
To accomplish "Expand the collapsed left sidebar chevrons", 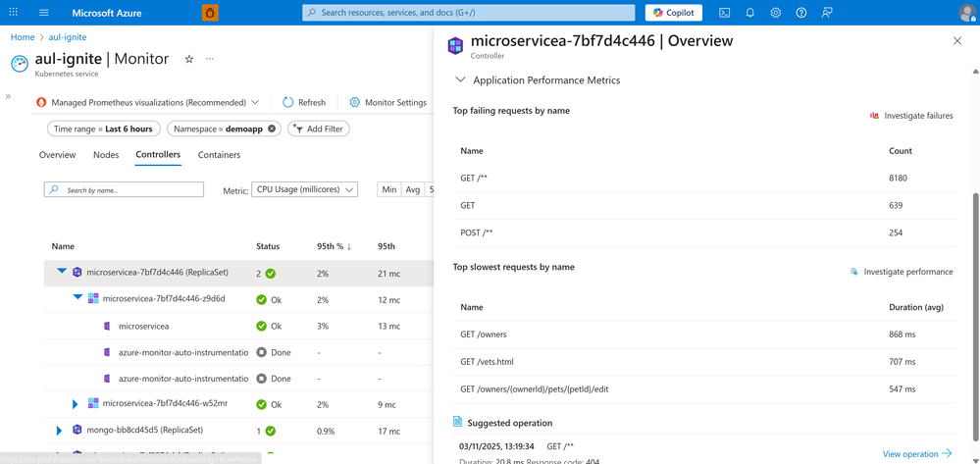I will 9,96.
